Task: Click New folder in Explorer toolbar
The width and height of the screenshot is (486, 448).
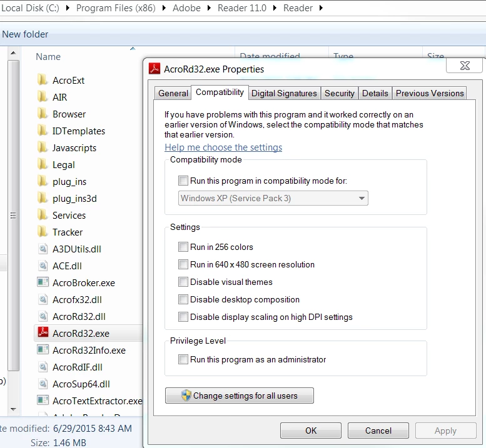Action: tap(25, 34)
